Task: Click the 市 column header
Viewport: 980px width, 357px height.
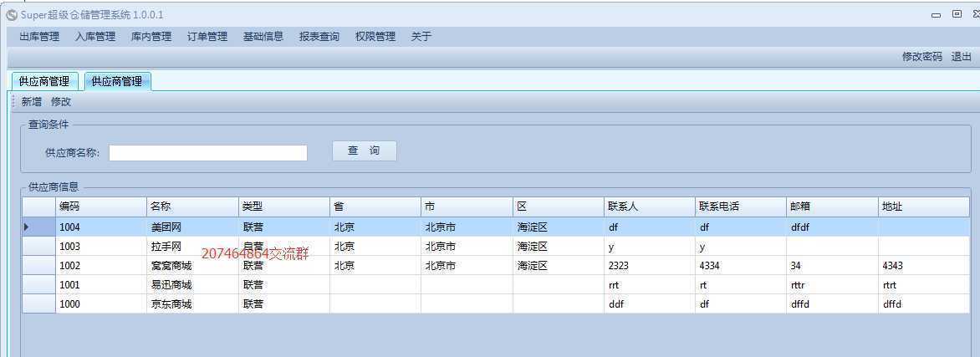Action: (x=467, y=207)
